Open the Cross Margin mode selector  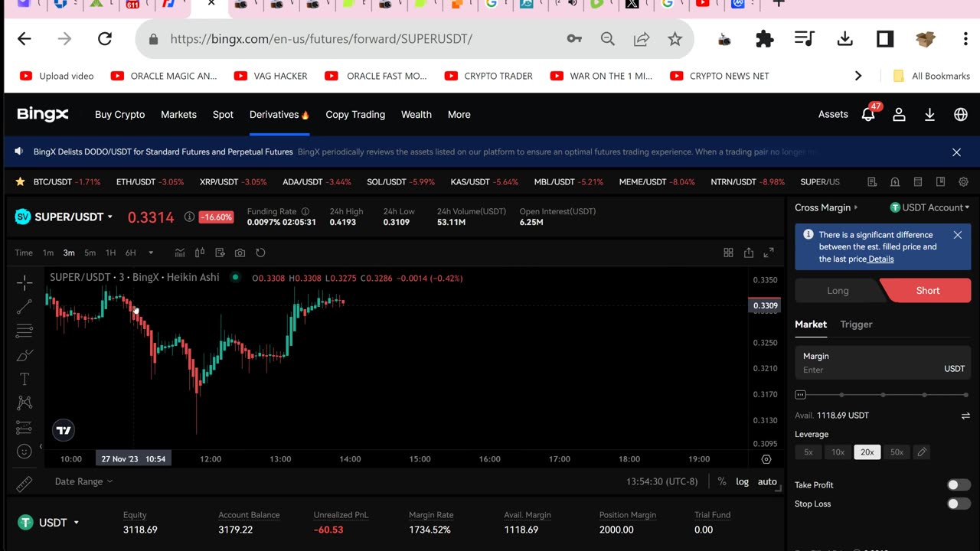826,207
